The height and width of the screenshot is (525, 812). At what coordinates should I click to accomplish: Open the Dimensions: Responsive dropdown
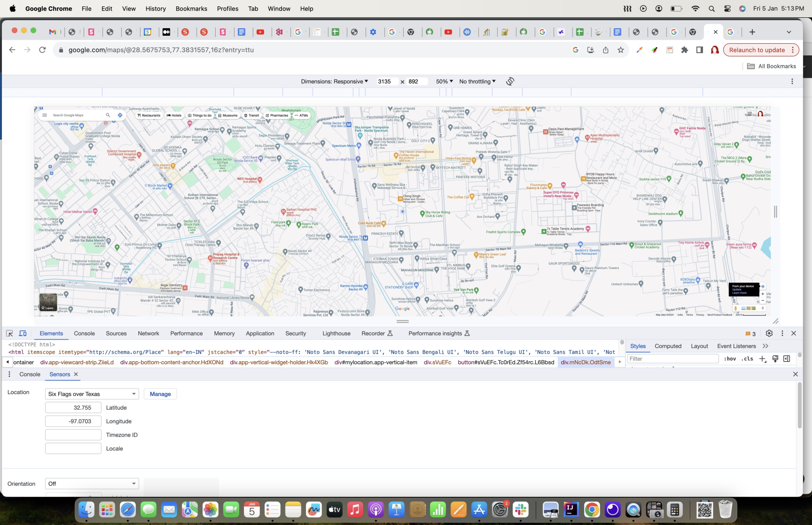pos(334,81)
